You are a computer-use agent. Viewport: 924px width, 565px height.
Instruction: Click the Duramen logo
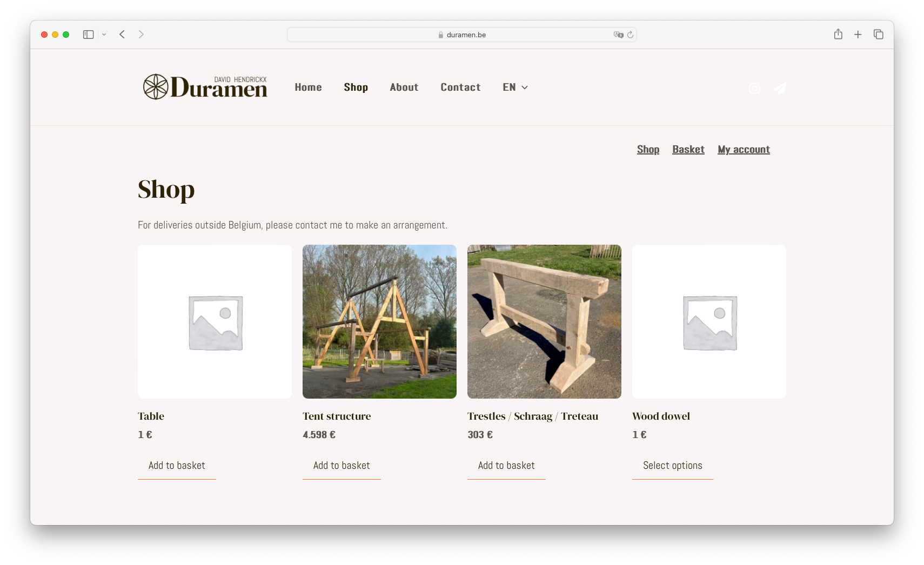tap(205, 87)
